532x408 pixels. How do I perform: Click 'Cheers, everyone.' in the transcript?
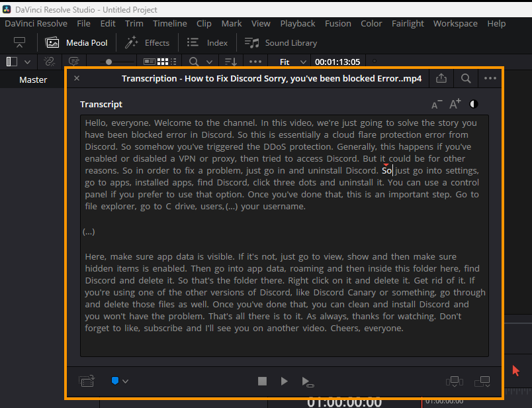pos(367,329)
